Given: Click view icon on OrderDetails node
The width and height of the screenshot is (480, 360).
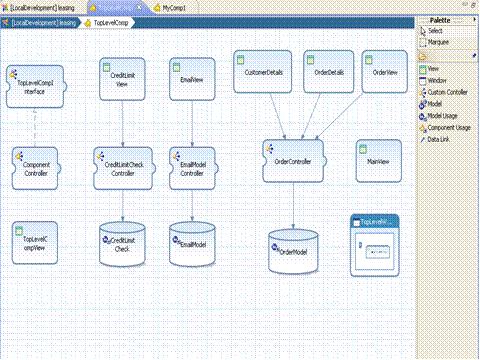Looking at the screenshot, I should (310, 60).
